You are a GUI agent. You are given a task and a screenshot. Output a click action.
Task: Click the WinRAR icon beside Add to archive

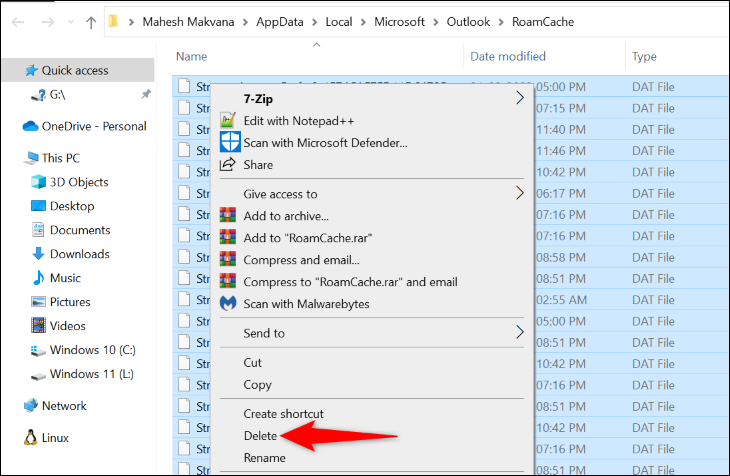[228, 216]
